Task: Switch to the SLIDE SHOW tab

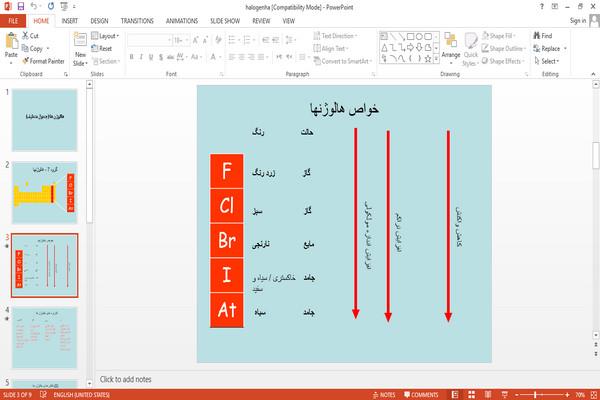Action: click(x=225, y=21)
